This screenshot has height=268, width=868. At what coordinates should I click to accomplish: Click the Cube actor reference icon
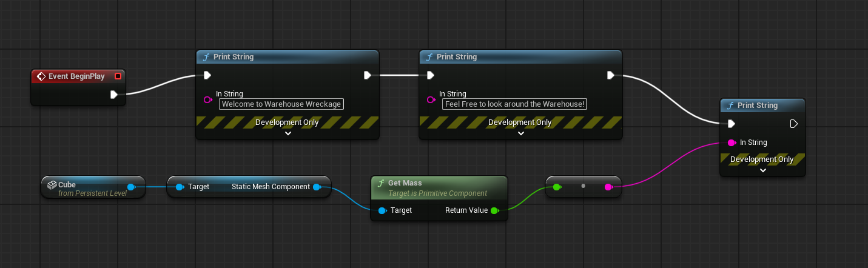point(52,184)
